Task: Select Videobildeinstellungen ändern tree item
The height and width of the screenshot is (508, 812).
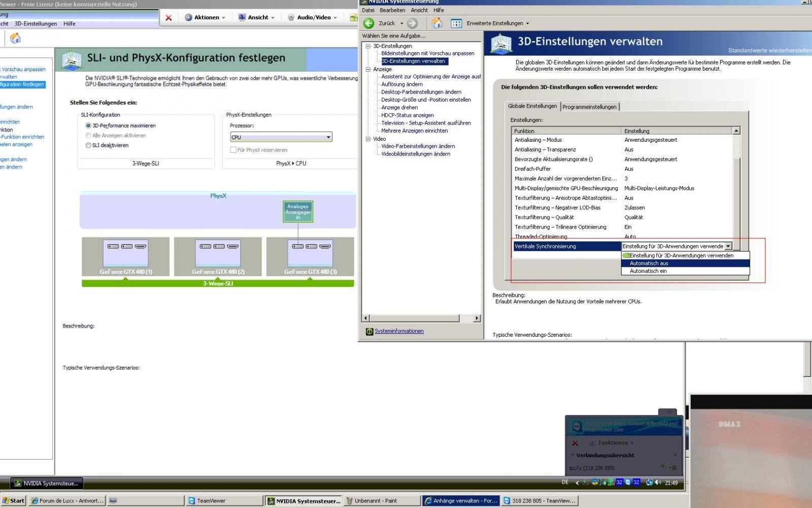Action: tap(416, 154)
